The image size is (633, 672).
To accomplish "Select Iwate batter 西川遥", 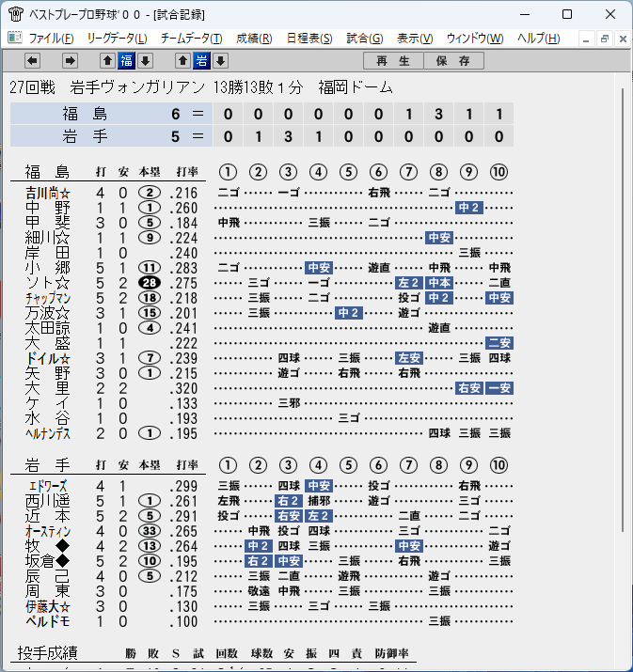I will point(48,501).
